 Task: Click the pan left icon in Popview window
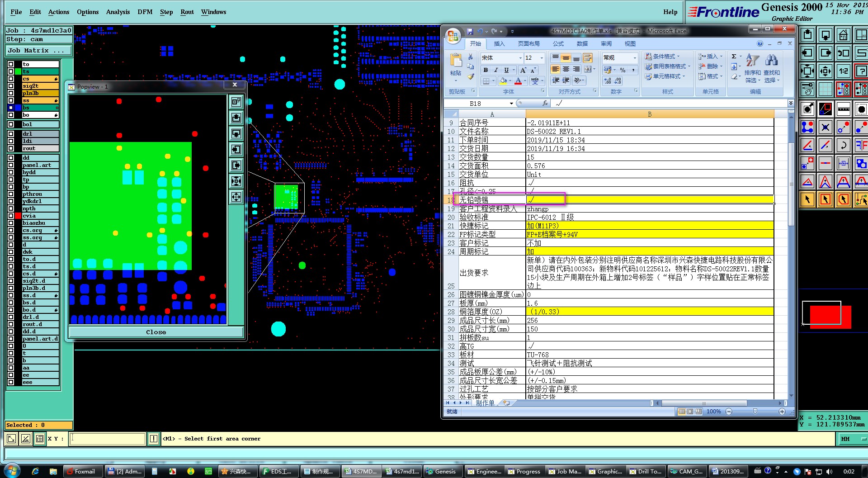(236, 149)
